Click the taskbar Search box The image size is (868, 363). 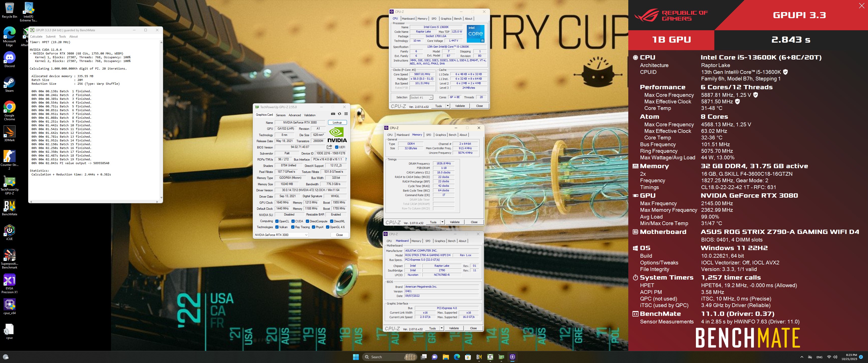390,357
